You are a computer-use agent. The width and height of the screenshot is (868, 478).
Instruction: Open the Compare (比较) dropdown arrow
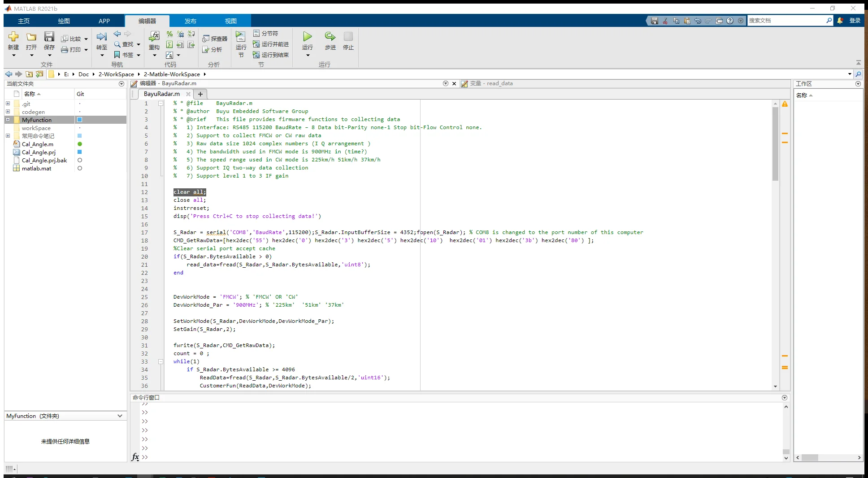pyautogui.click(x=86, y=39)
